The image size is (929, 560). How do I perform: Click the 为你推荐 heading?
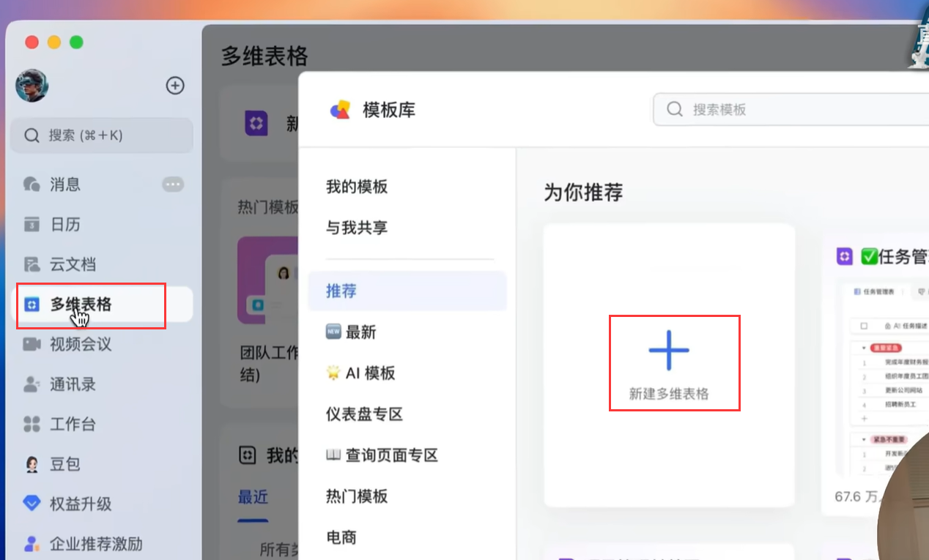tap(583, 193)
